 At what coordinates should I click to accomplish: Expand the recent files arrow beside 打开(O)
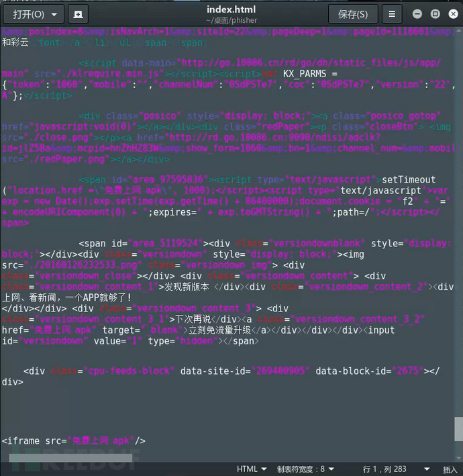[54, 14]
